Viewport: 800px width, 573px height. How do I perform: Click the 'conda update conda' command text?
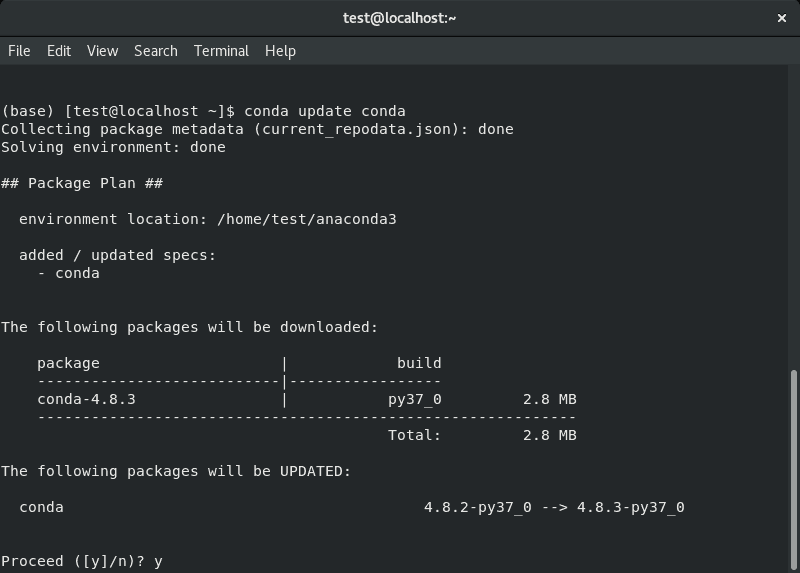[325, 111]
